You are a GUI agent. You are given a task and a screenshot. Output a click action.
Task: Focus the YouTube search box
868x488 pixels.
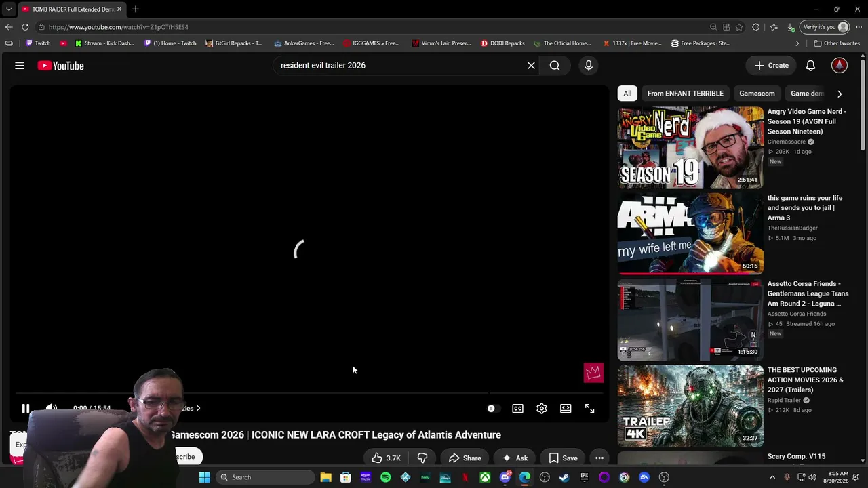400,66
